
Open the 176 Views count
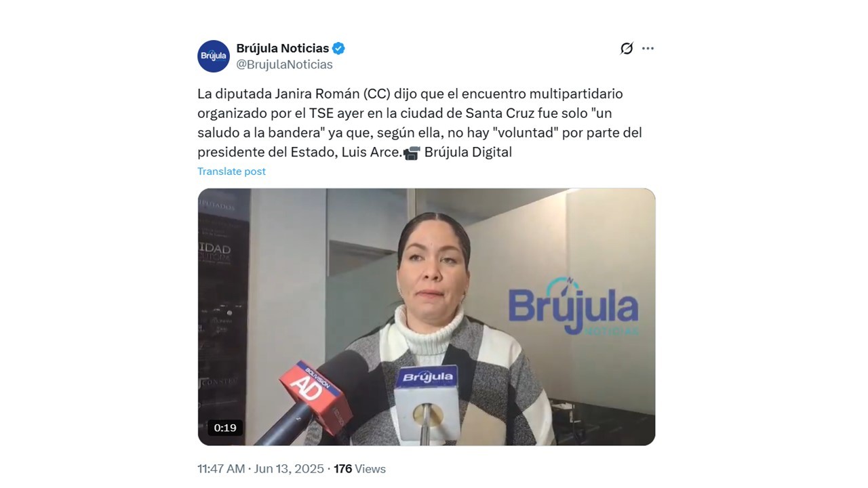[360, 468]
